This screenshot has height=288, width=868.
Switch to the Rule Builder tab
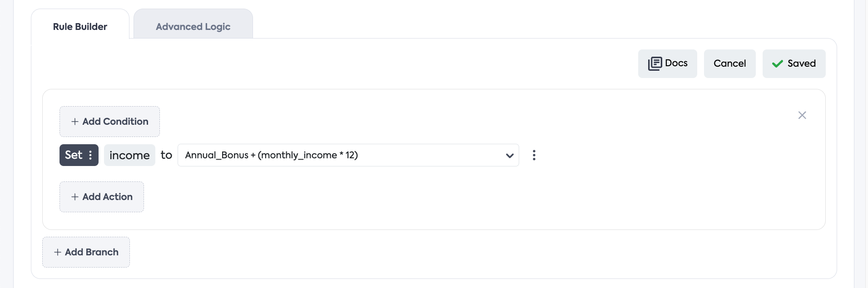click(80, 27)
